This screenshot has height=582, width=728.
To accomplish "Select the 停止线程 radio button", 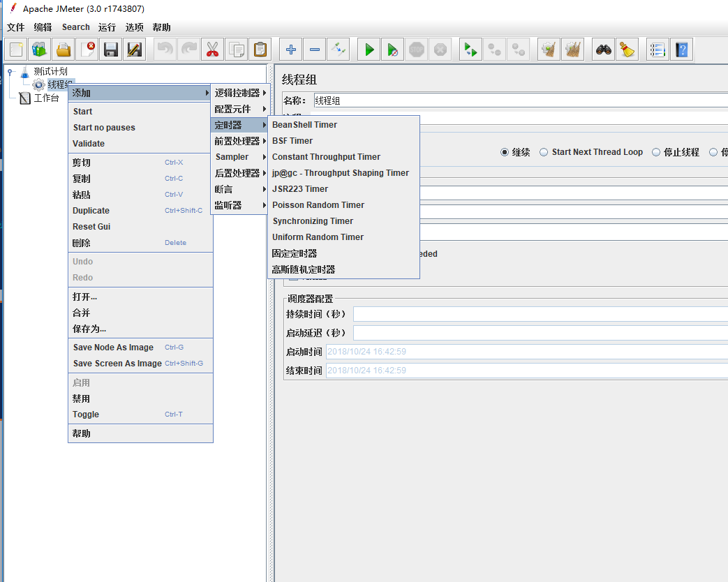I will click(655, 152).
